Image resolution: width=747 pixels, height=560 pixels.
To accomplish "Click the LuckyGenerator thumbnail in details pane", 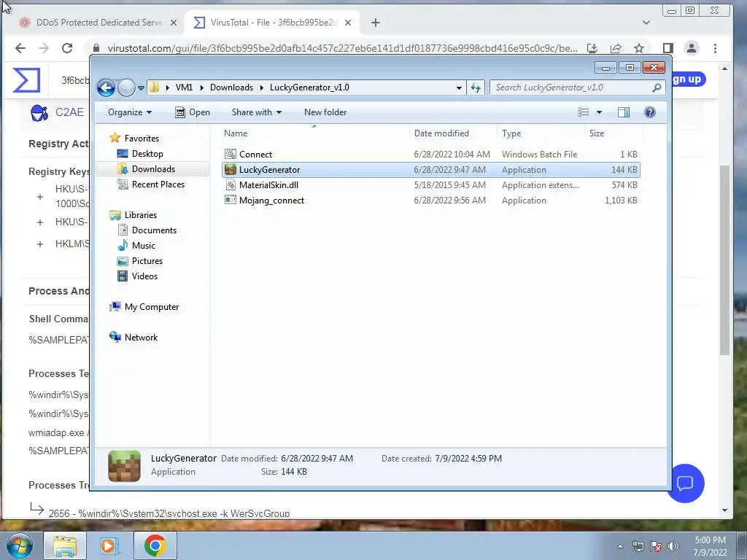I will coord(124,466).
